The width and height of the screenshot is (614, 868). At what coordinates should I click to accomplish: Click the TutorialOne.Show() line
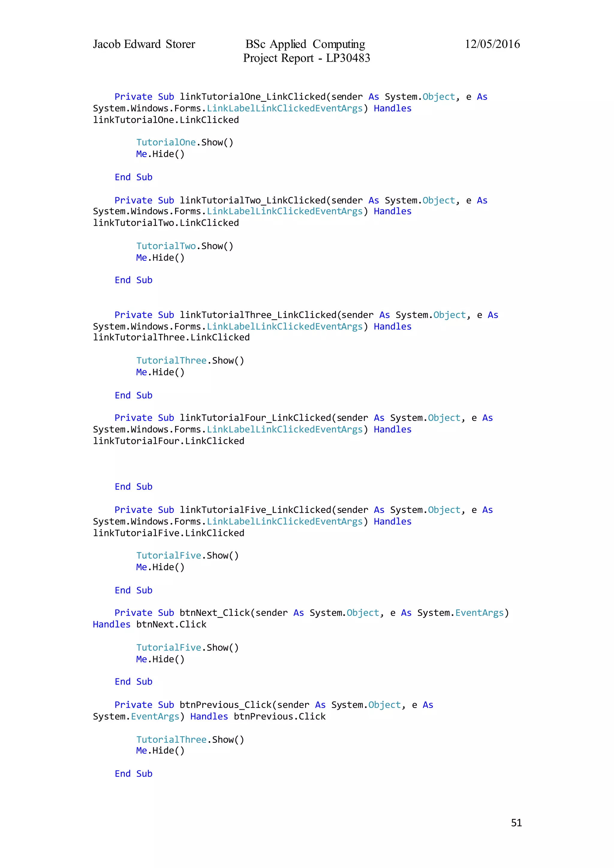[x=185, y=143]
